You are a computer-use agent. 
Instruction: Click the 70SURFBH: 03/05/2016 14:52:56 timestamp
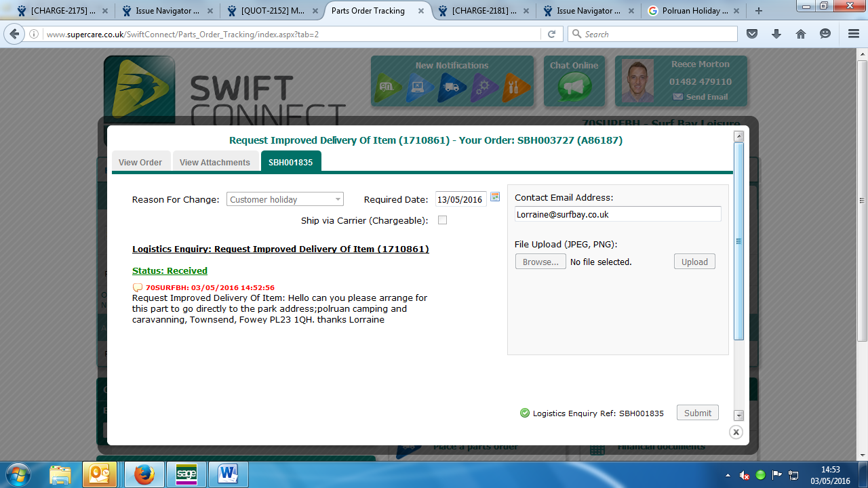point(210,287)
